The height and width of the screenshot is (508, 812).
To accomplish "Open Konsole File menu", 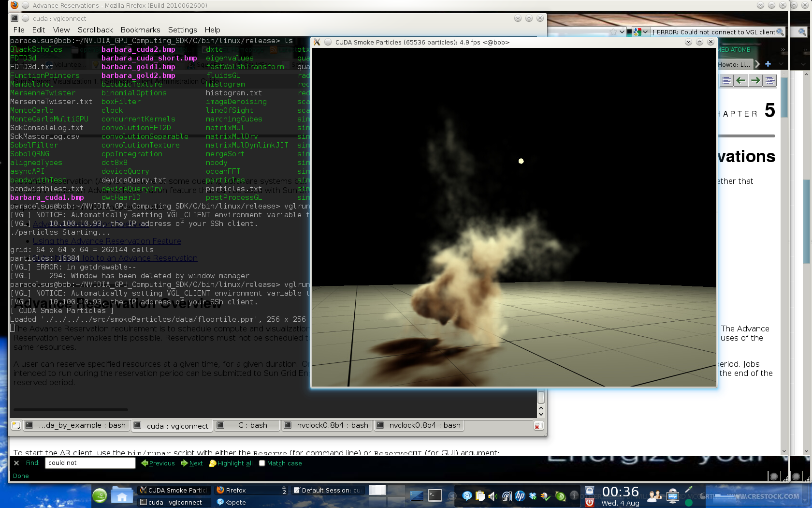I will pyautogui.click(x=19, y=30).
